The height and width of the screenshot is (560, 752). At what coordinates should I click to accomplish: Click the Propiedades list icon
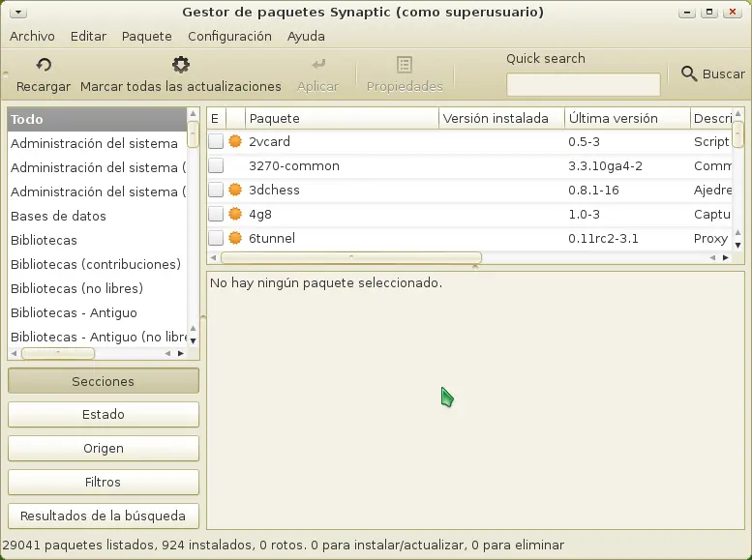point(405,64)
